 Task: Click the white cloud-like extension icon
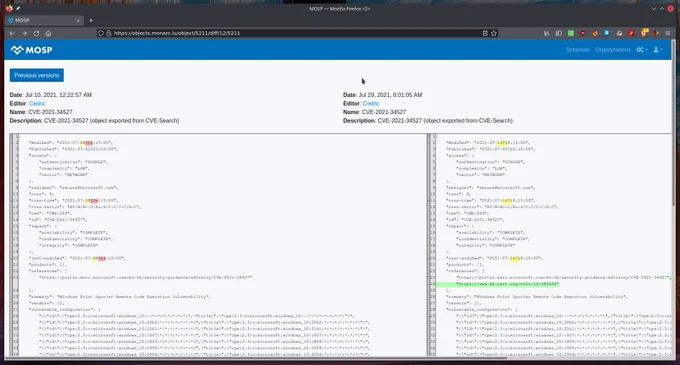tap(619, 33)
